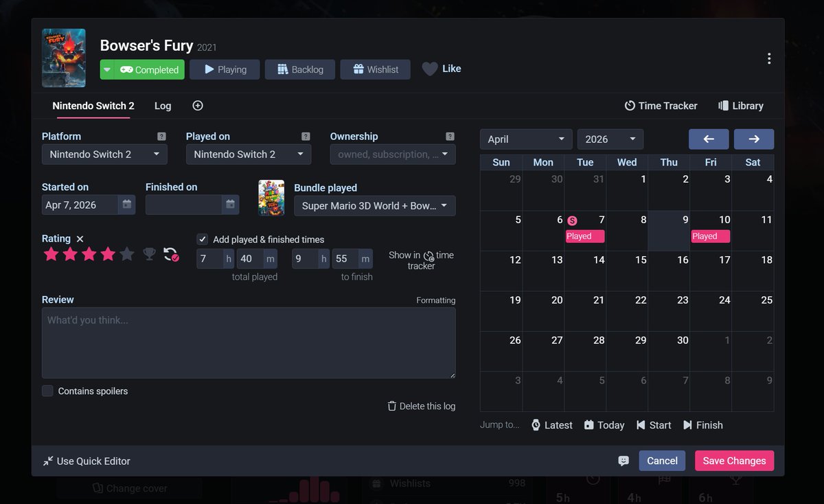The width and height of the screenshot is (824, 504).
Task: Add a new log with plus icon
Action: click(x=198, y=106)
